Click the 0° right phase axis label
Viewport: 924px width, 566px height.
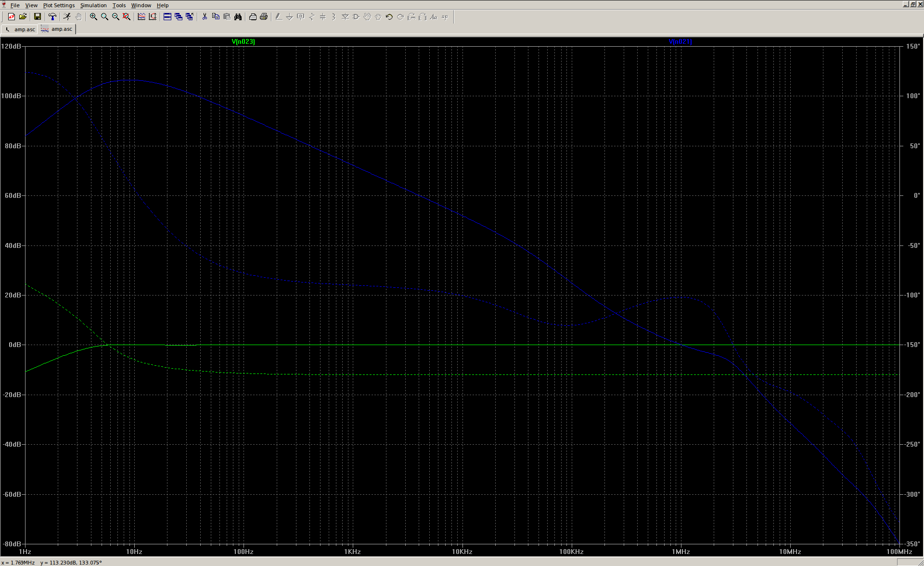(917, 195)
